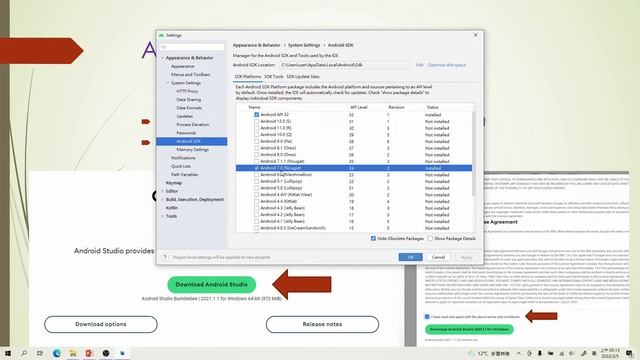Click the Edit link for SDK location
This screenshot has width=640, height=360.
(x=419, y=65)
